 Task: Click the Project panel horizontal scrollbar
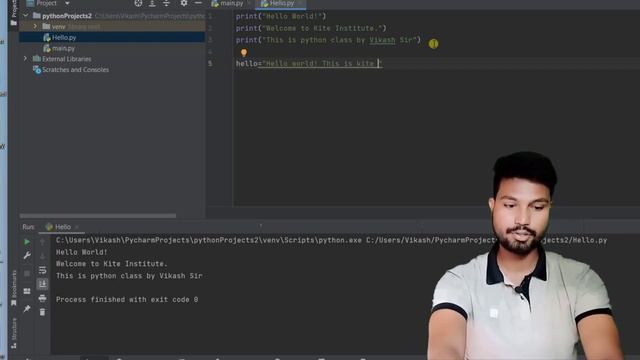(98, 216)
